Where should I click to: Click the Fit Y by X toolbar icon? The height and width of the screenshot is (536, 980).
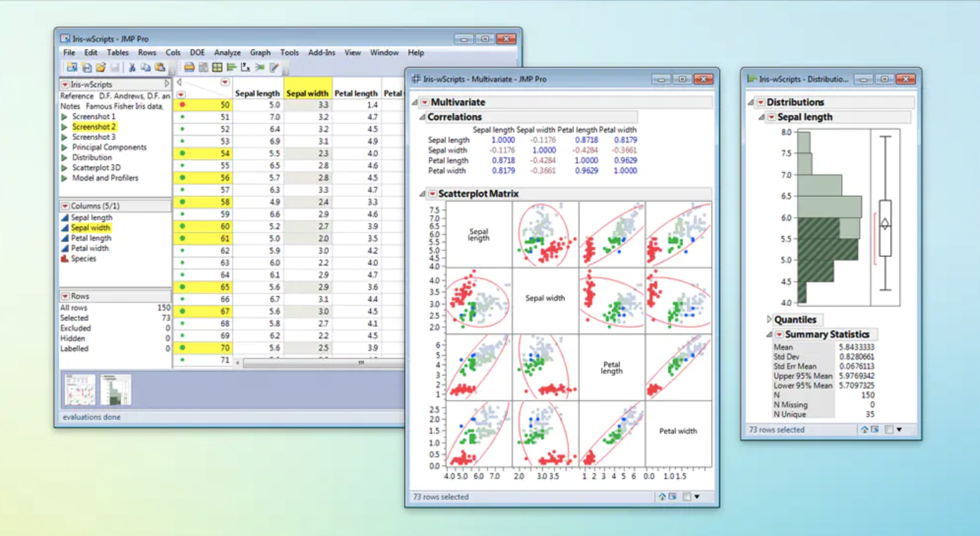245,67
